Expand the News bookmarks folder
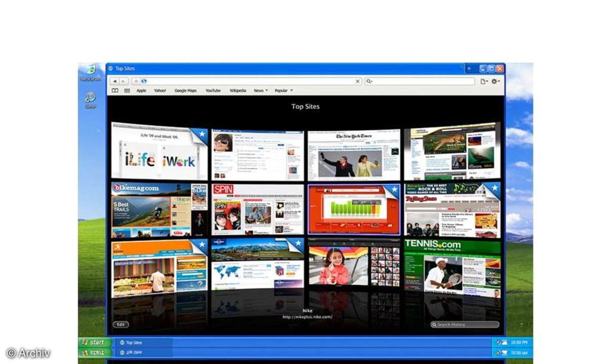 (x=261, y=90)
